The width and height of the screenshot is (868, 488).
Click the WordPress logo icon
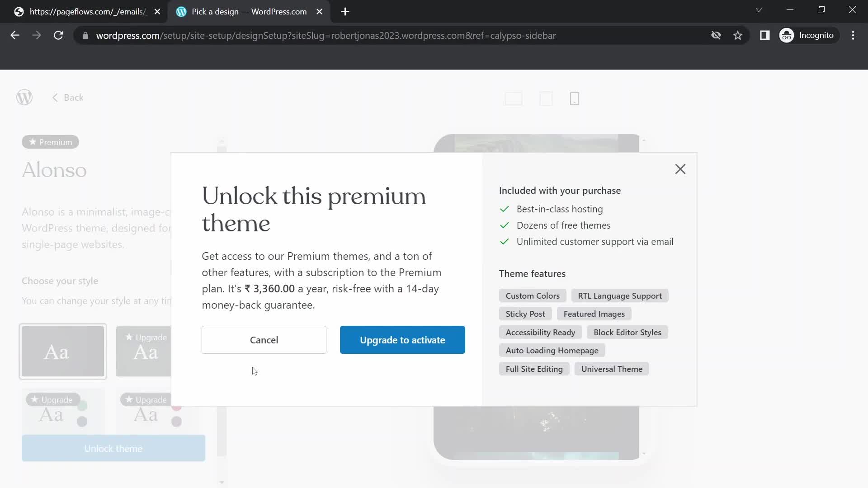click(24, 97)
